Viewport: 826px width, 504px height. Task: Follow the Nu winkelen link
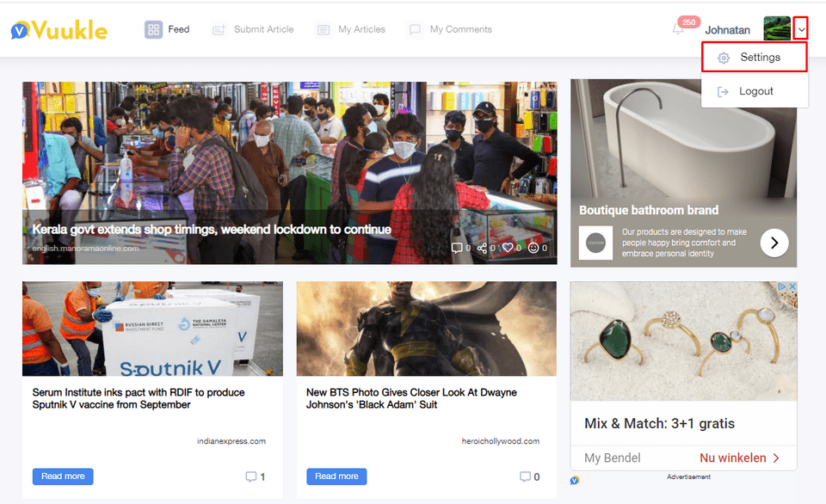(x=740, y=458)
